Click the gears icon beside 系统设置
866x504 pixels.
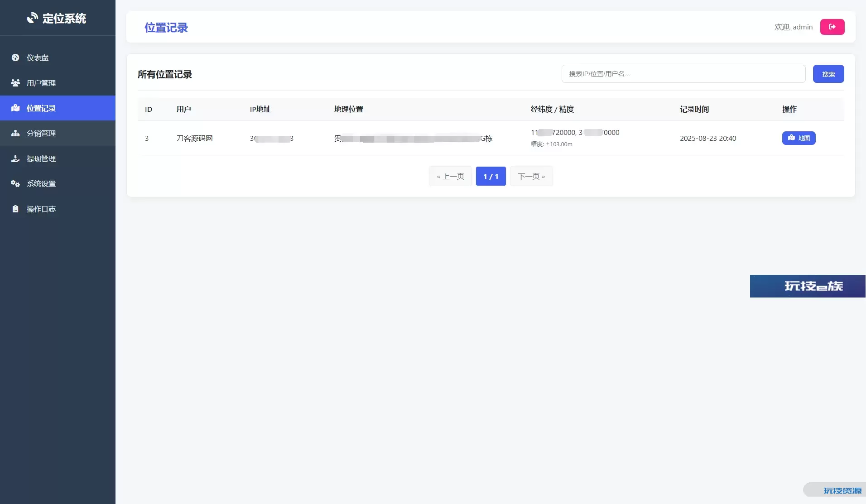tap(15, 183)
